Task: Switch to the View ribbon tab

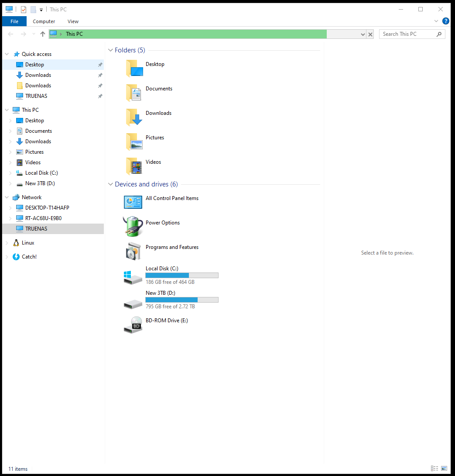Action: click(73, 21)
